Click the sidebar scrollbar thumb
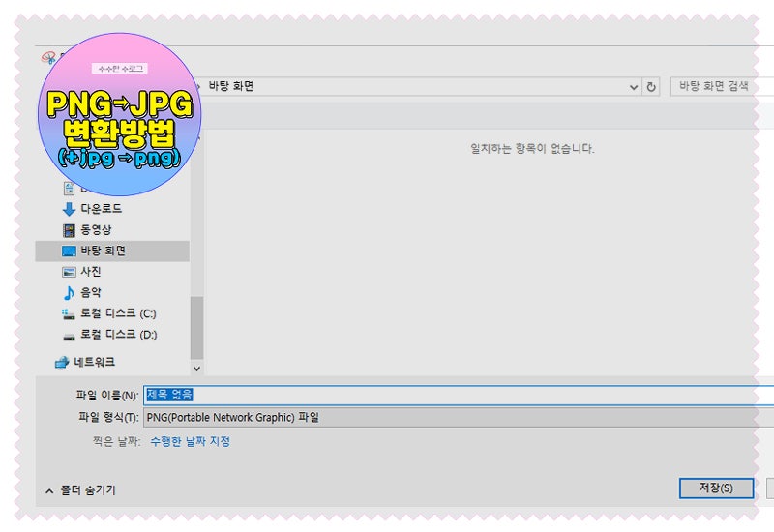This screenshot has width=774, height=532. coord(196,328)
